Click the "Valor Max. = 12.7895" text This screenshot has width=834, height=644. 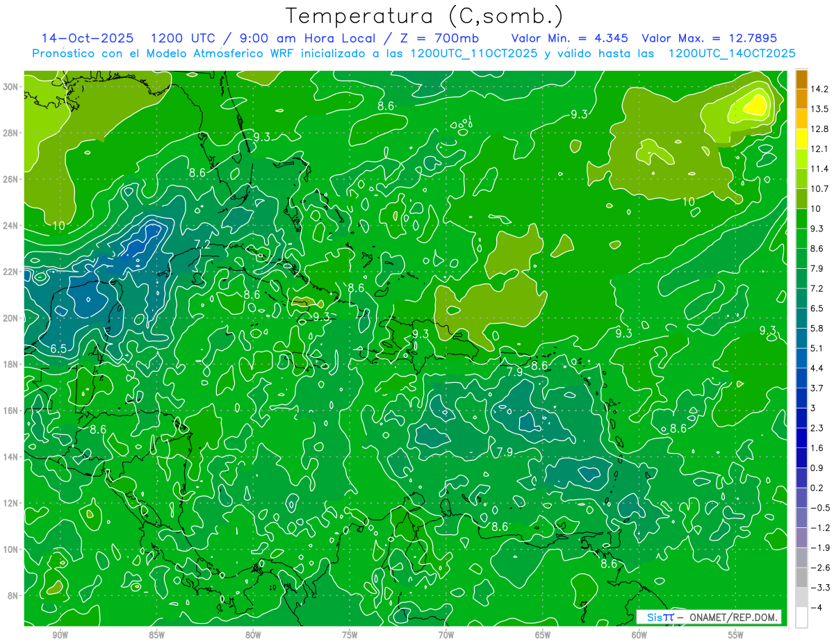(x=709, y=38)
